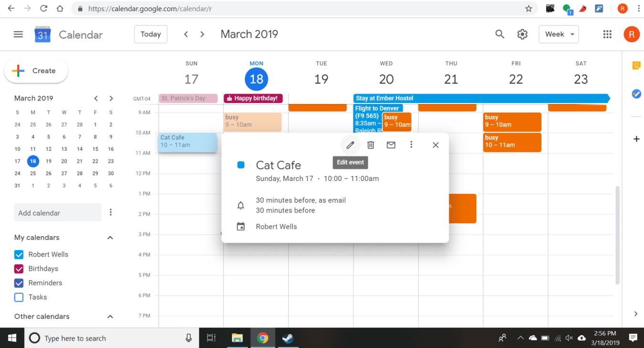This screenshot has width=644, height=348.
Task: Select day header 22 for Friday
Action: pyautogui.click(x=516, y=79)
